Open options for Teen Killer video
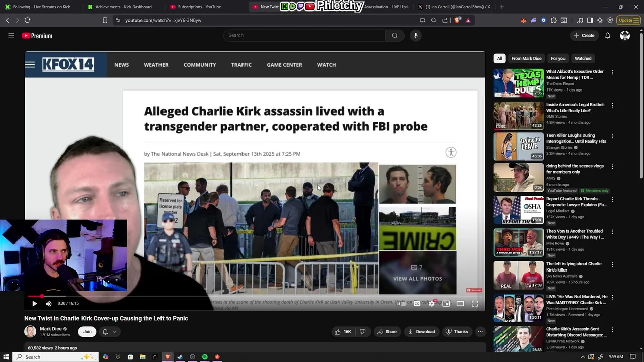The width and height of the screenshot is (644, 362). (612, 136)
